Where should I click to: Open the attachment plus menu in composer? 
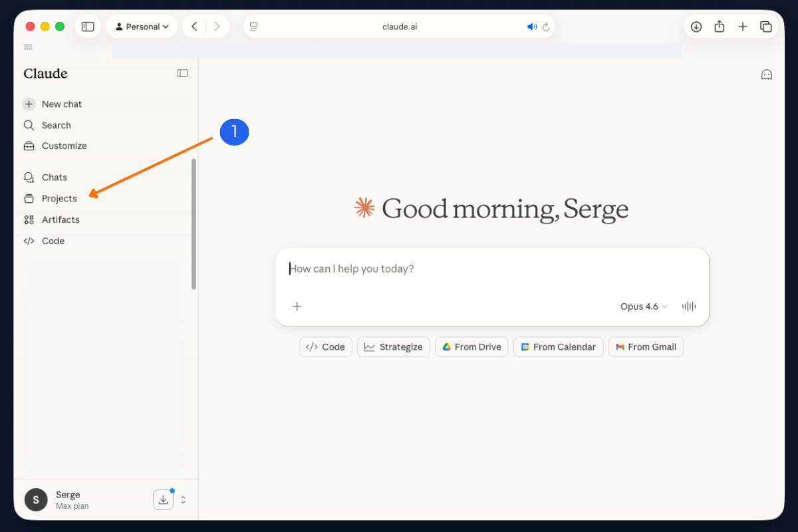(x=297, y=306)
